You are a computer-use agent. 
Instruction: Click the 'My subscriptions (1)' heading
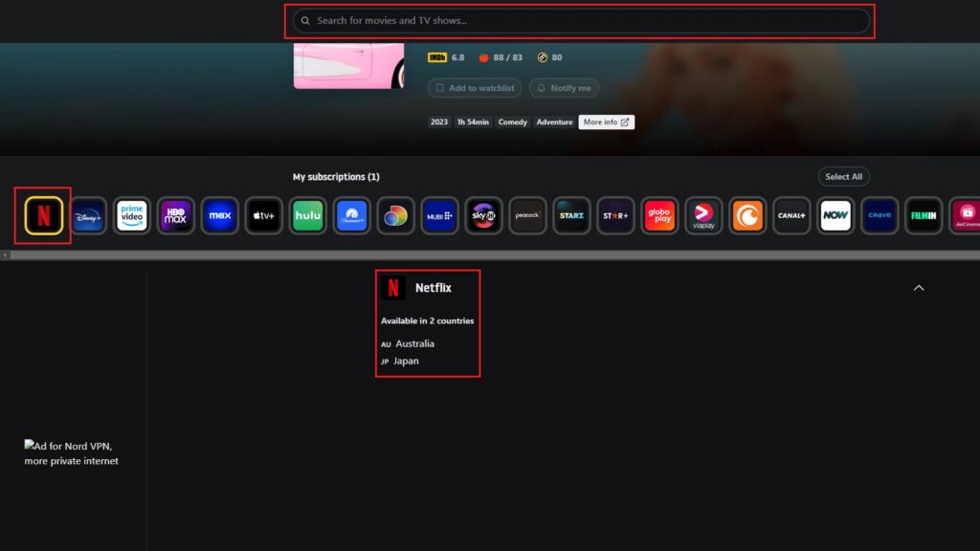click(336, 177)
